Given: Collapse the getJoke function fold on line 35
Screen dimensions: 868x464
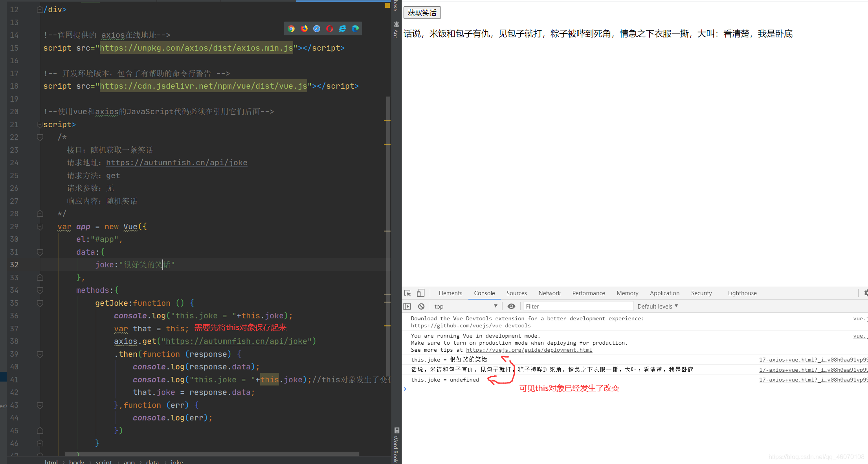Looking at the screenshot, I should pyautogui.click(x=40, y=303).
